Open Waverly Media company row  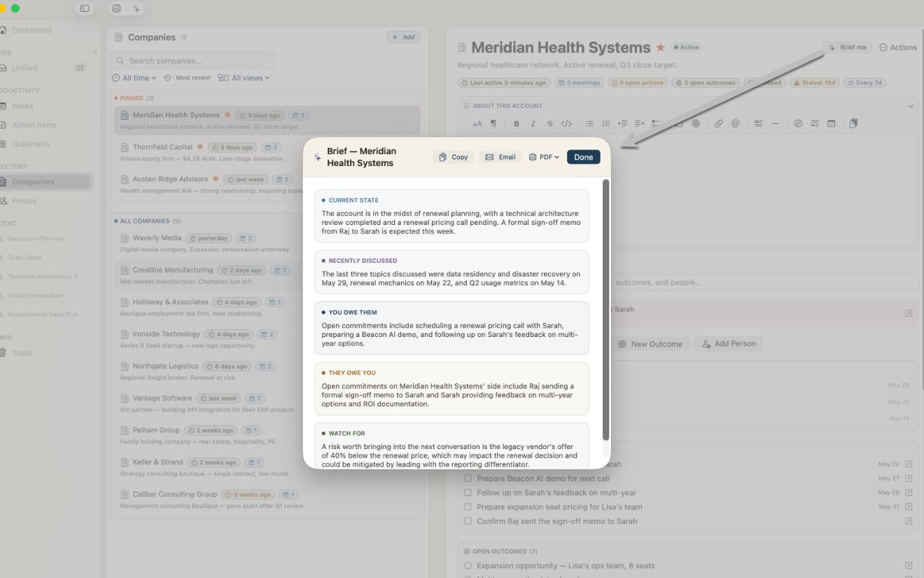point(267,243)
